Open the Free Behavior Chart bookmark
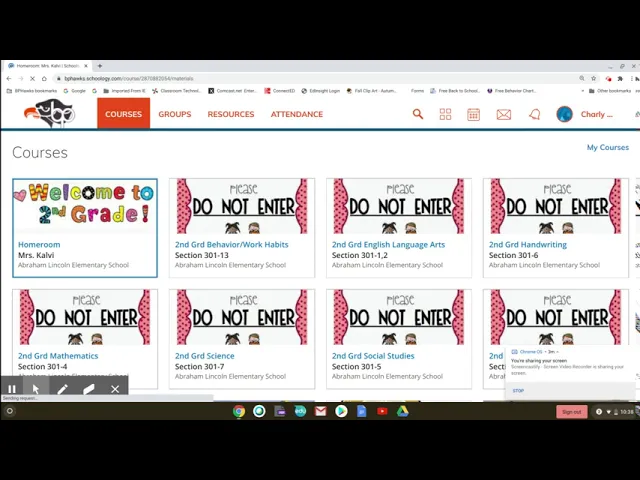This screenshot has height=480, width=640. click(511, 91)
